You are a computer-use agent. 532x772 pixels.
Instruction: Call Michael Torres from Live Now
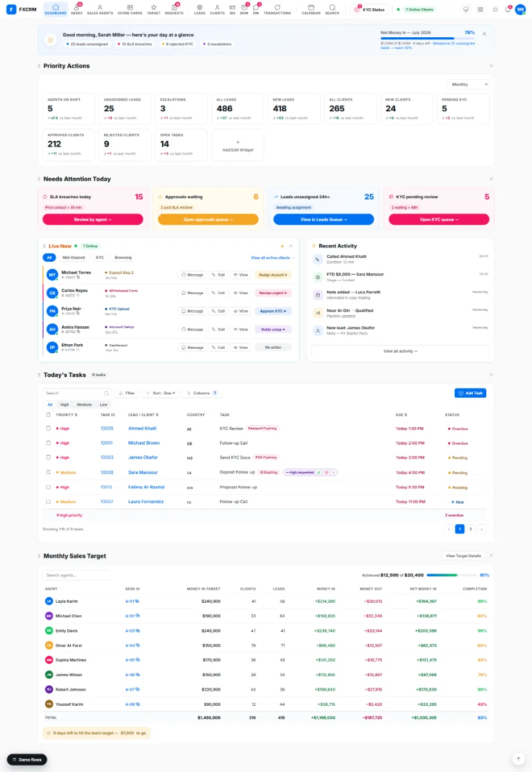pyautogui.click(x=218, y=275)
